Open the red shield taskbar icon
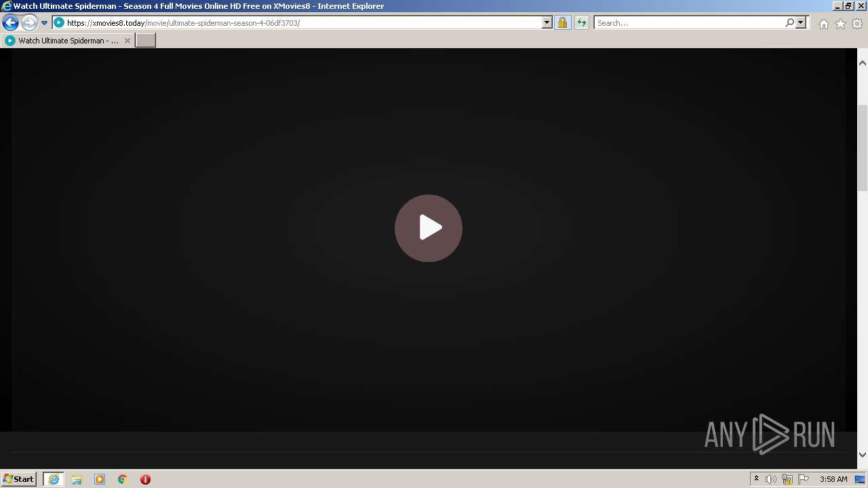Viewport: 868px width, 488px height. tap(145, 479)
